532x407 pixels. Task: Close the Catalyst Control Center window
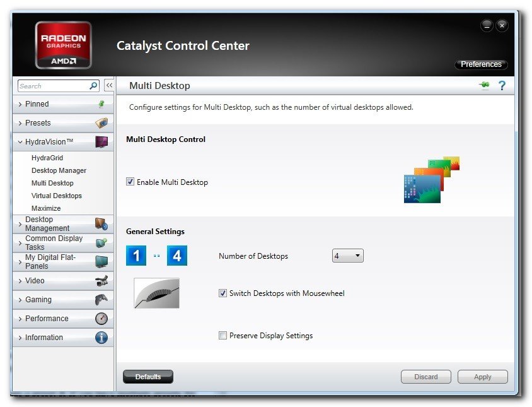(502, 25)
